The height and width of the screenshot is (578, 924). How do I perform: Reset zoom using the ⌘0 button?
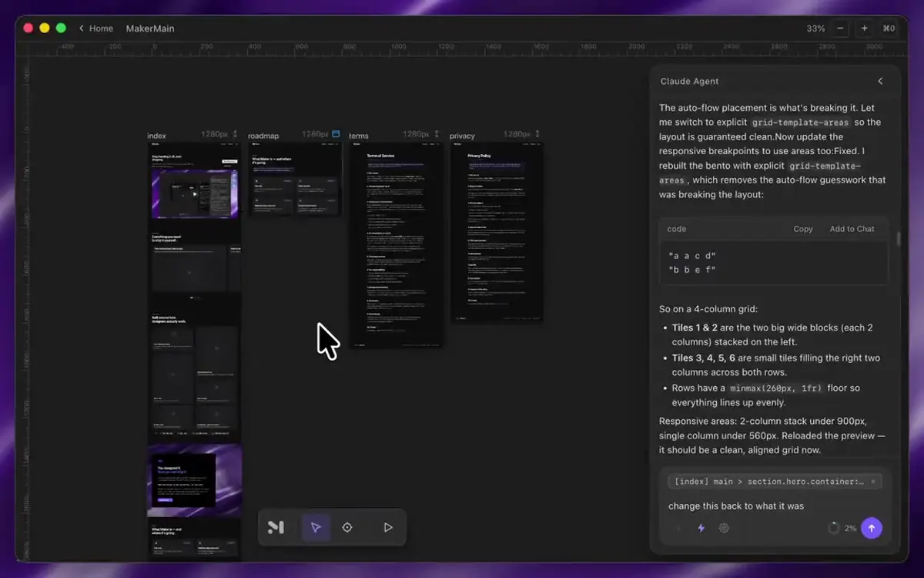click(x=889, y=29)
